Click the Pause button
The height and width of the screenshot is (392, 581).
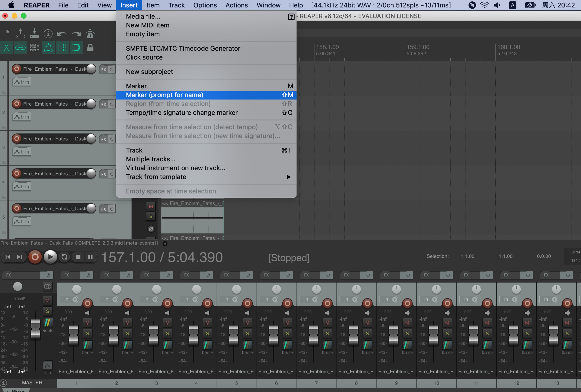[x=90, y=257]
